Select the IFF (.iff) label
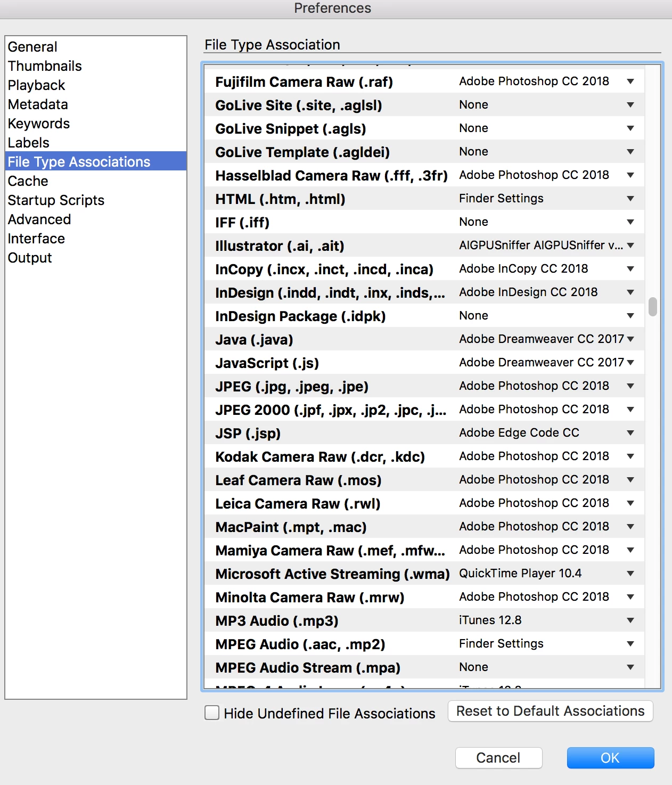 (242, 223)
